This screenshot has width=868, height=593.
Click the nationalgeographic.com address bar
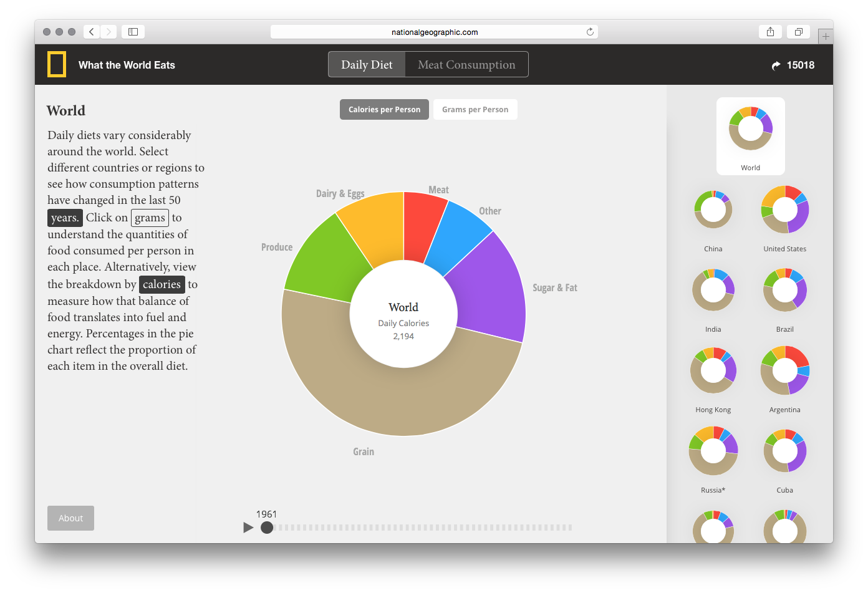434,32
